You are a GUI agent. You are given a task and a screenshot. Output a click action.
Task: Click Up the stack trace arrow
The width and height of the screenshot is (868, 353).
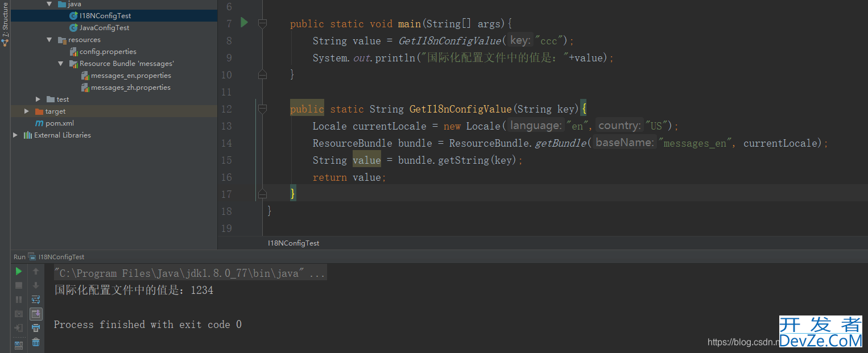coord(36,271)
